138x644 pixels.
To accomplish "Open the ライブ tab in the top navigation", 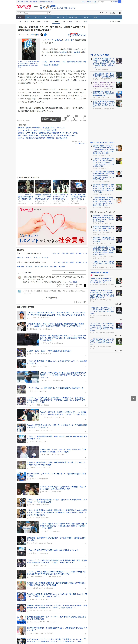I will point(37,17).
